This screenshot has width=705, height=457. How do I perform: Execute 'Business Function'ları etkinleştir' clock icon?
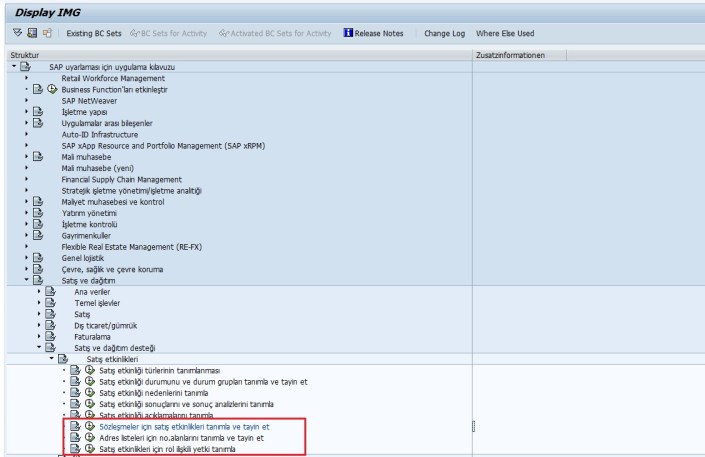pos(52,89)
